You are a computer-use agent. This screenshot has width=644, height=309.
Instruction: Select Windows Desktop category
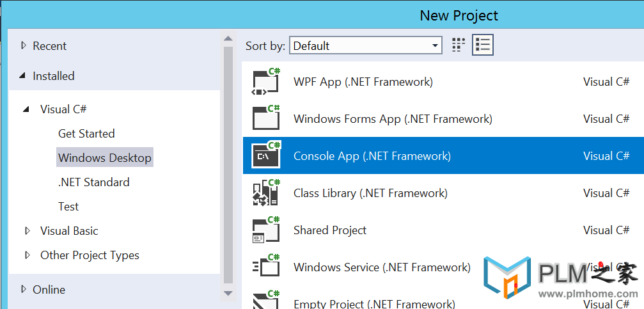(x=105, y=158)
